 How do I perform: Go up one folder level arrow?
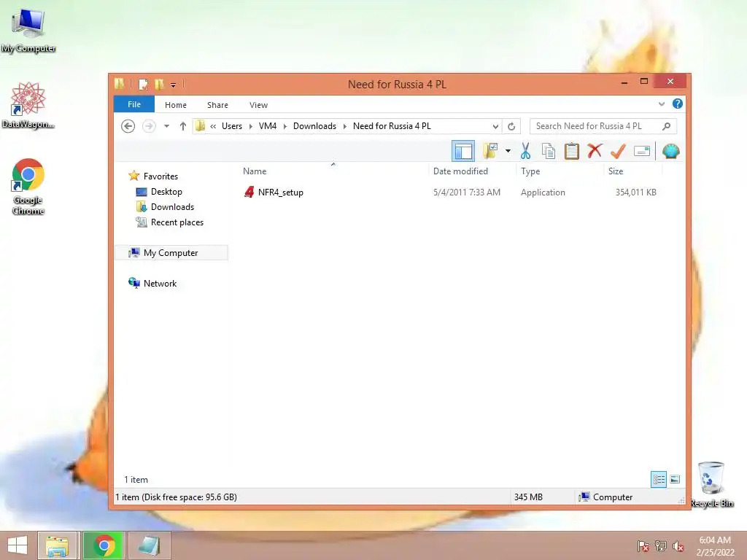[183, 126]
